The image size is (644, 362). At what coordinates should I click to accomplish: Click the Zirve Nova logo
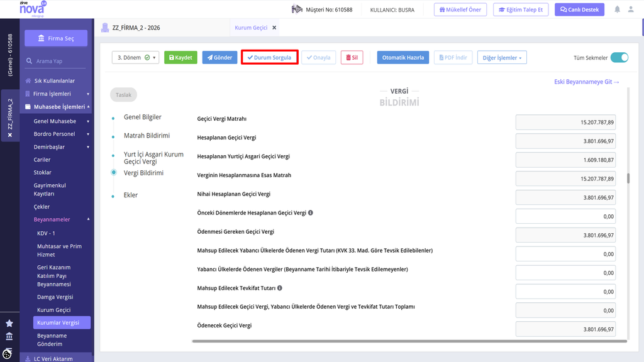33,9
